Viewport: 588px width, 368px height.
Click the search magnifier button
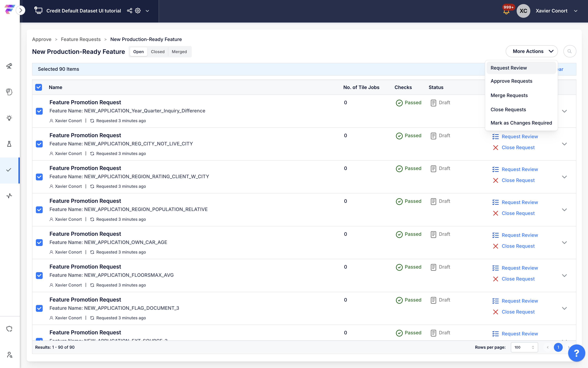[x=570, y=51]
